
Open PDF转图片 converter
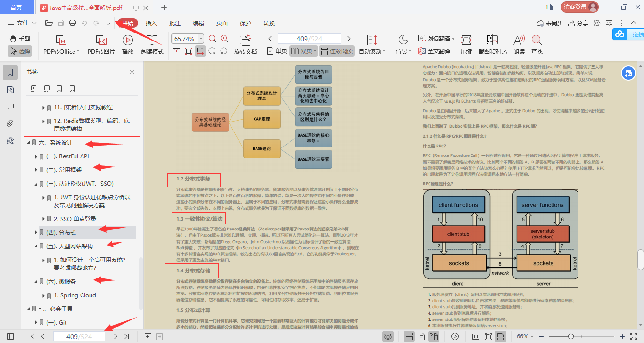101,45
